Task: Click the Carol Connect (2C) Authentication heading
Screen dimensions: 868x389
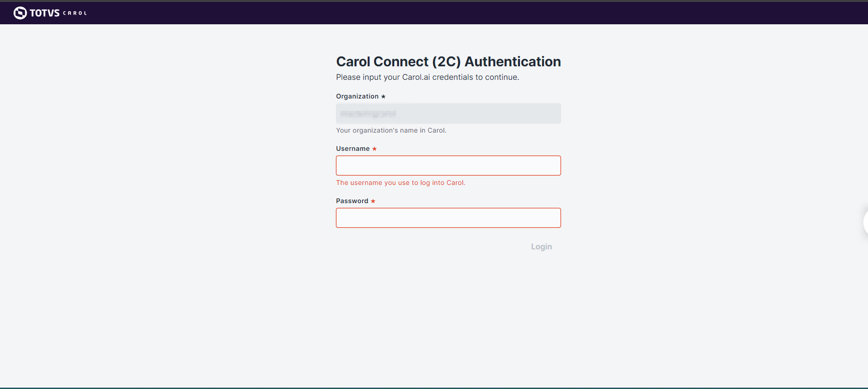Action: pyautogui.click(x=448, y=61)
